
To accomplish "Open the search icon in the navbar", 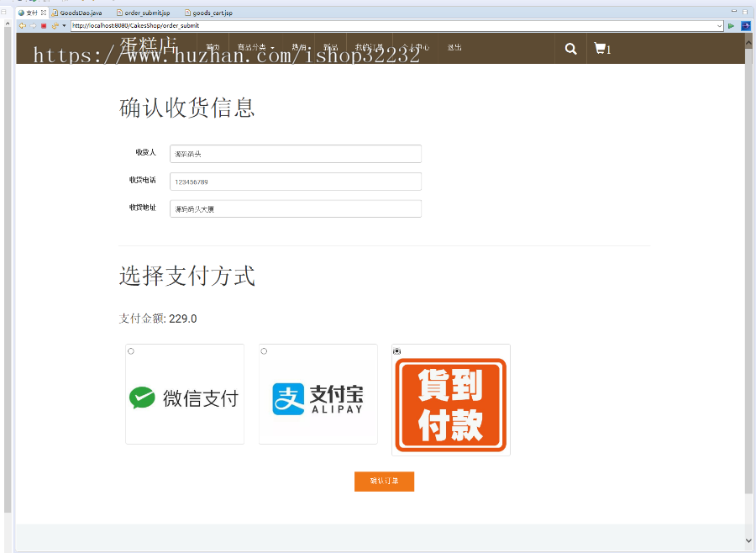I will point(570,48).
